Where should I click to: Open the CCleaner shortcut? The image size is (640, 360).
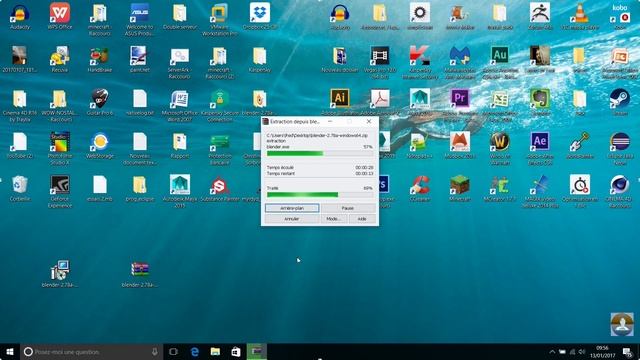pyautogui.click(x=420, y=188)
